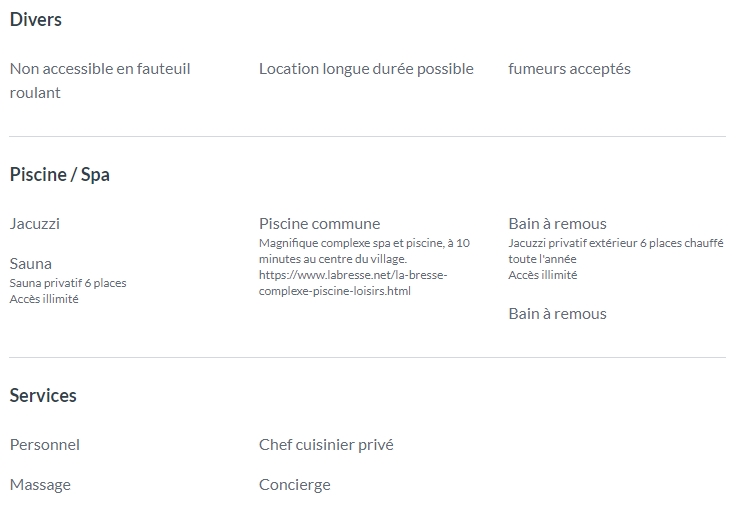Viewport: 740px width, 516px height.
Task: Click the Concierge service item
Action: point(294,485)
